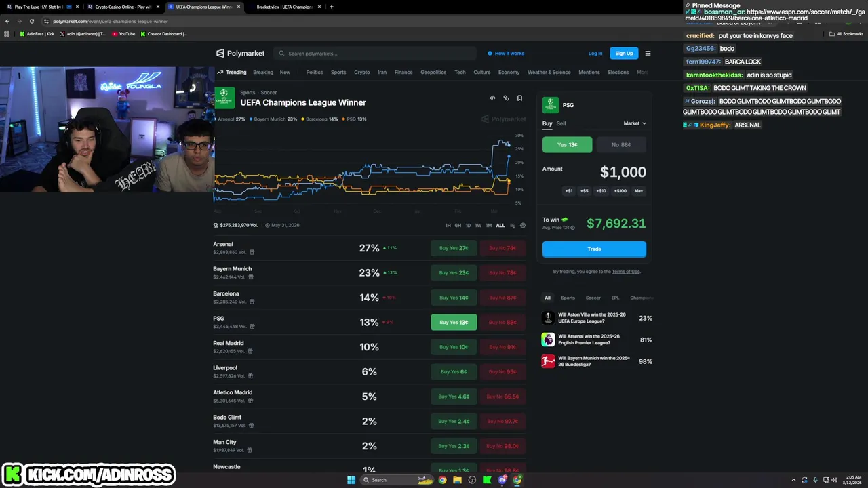The height and width of the screenshot is (488, 868).
Task: Click the rewards gift icon next to Liverpool volume
Action: point(250,376)
